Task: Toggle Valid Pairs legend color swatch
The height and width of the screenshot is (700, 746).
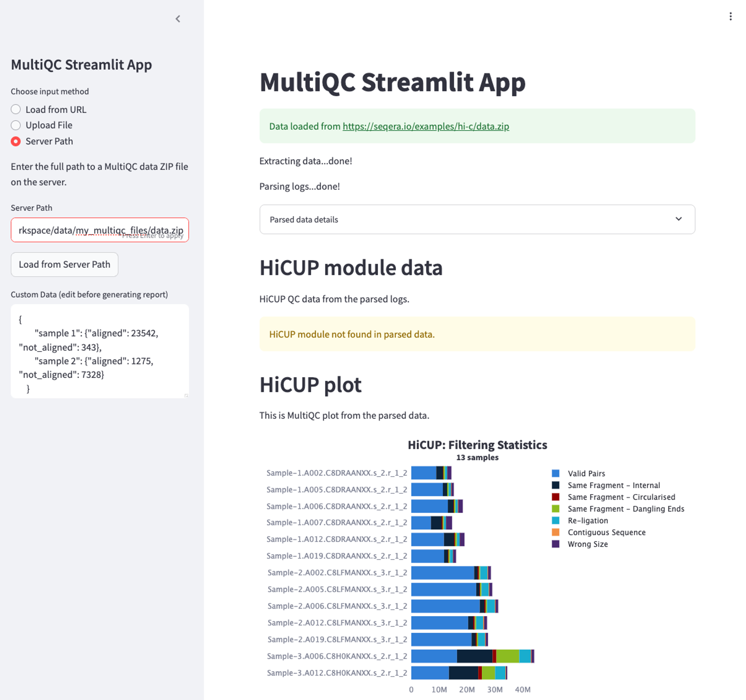Action: pyautogui.click(x=556, y=473)
